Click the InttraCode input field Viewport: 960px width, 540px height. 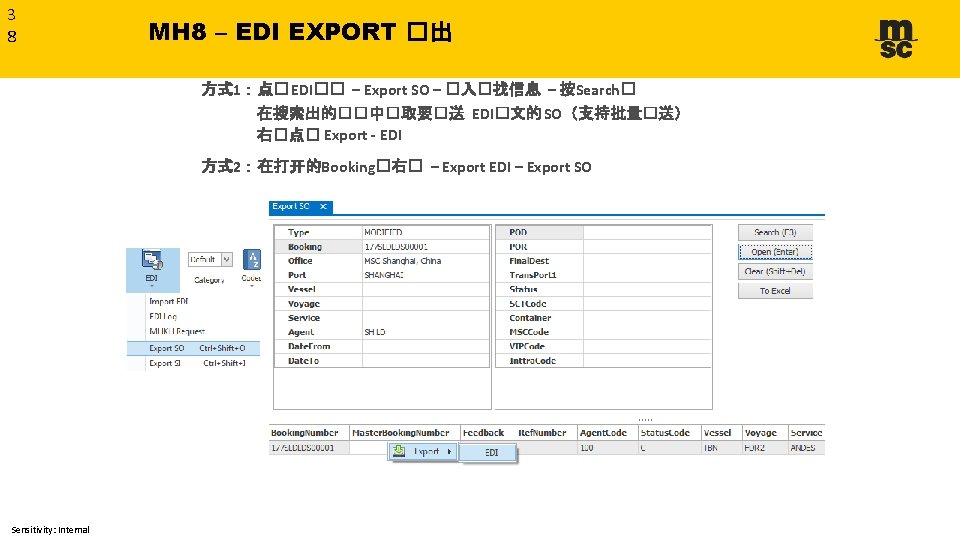point(647,361)
